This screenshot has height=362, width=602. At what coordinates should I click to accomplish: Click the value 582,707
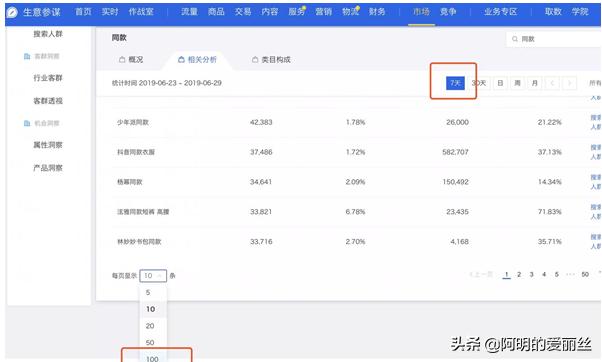pos(455,152)
